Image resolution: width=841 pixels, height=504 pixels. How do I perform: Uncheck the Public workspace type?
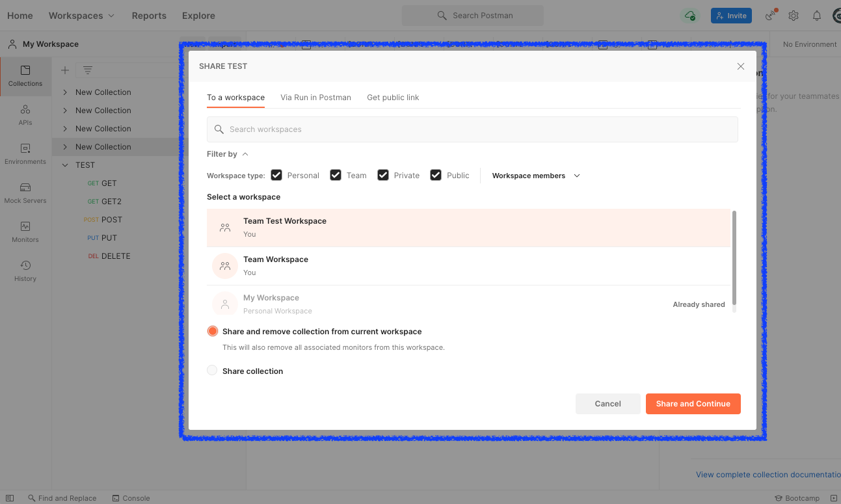(436, 175)
